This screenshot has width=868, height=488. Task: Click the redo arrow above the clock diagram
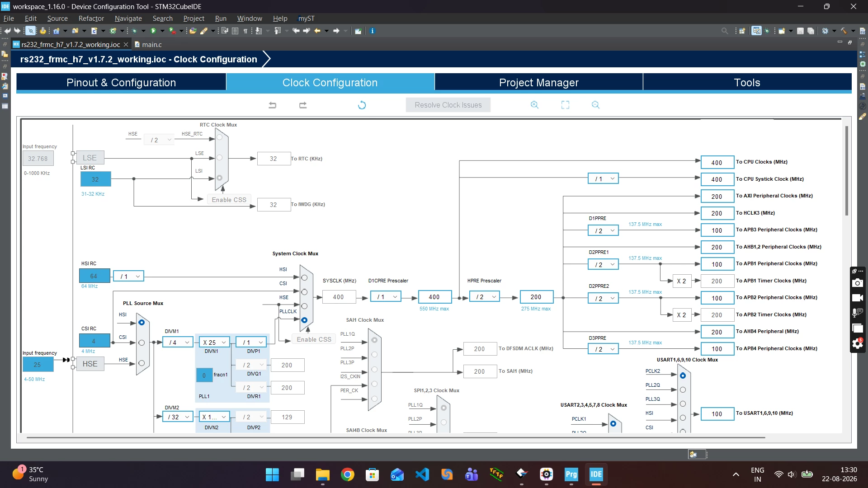click(303, 105)
